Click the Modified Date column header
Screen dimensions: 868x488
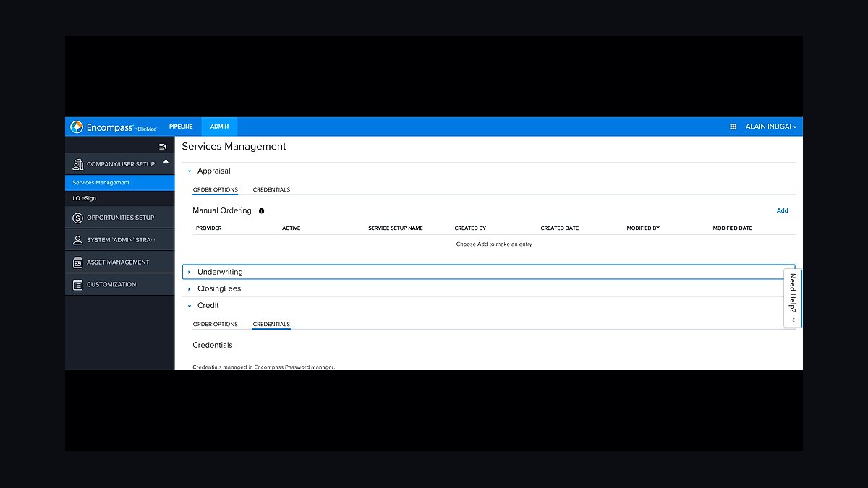point(733,228)
